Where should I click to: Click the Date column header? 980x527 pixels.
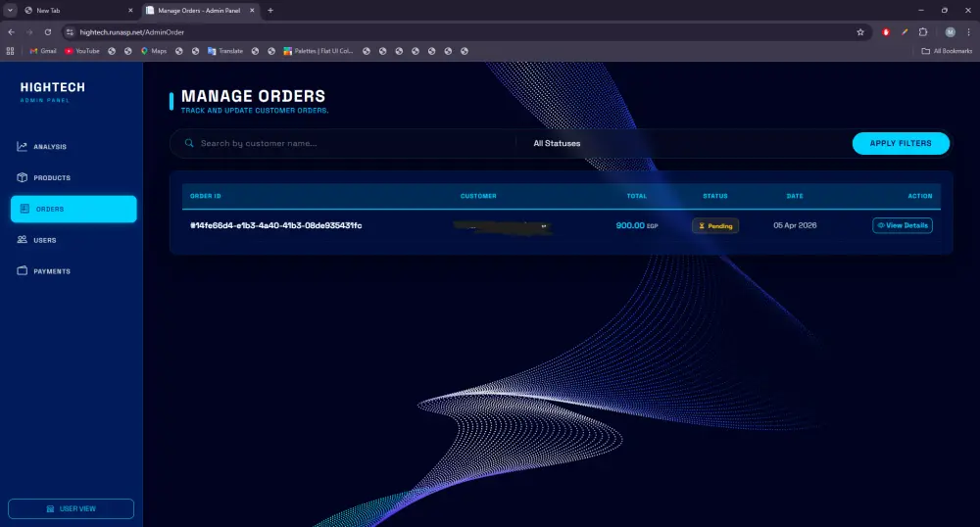(795, 196)
